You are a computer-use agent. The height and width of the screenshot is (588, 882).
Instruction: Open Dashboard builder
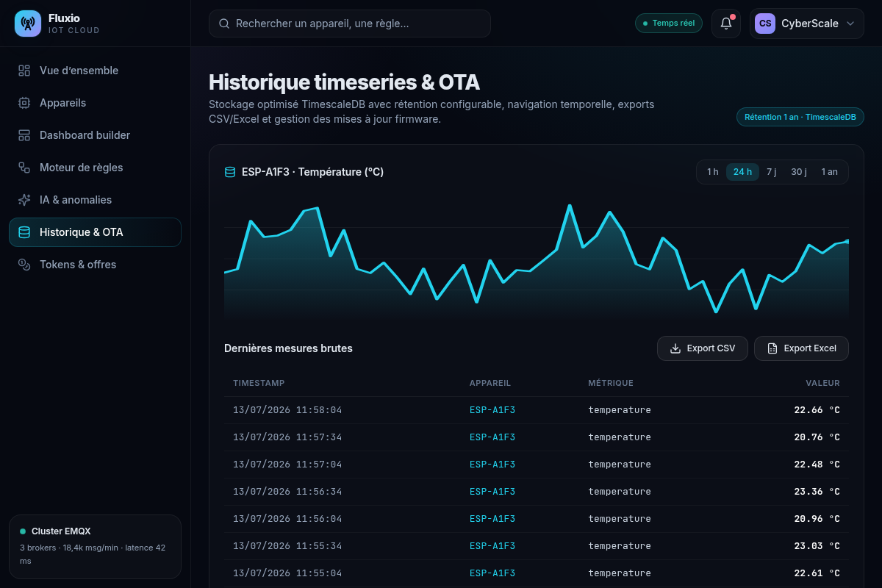click(x=95, y=135)
